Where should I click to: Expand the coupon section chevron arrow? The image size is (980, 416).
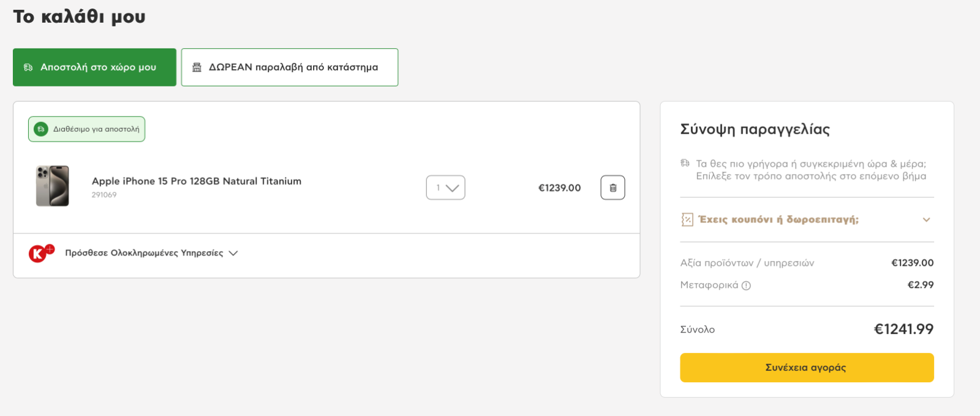point(926,219)
